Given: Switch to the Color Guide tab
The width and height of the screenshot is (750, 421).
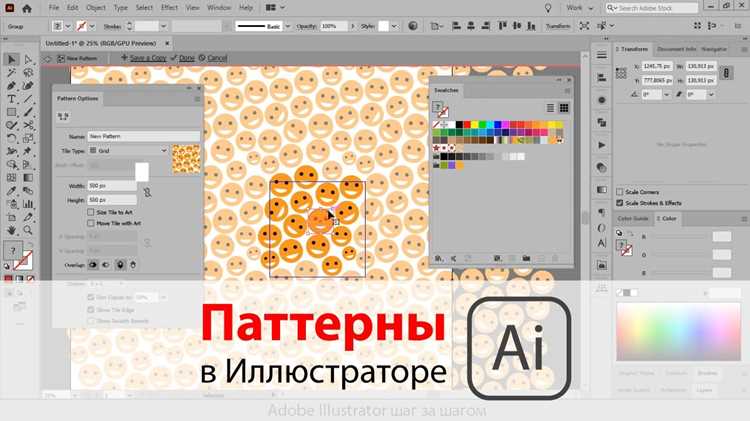Looking at the screenshot, I should [632, 219].
